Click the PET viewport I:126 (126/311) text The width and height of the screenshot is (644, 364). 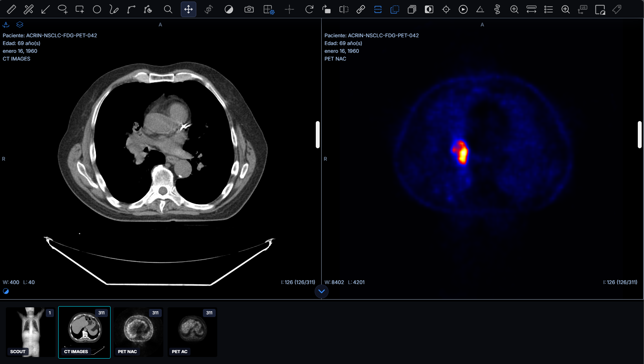point(620,282)
